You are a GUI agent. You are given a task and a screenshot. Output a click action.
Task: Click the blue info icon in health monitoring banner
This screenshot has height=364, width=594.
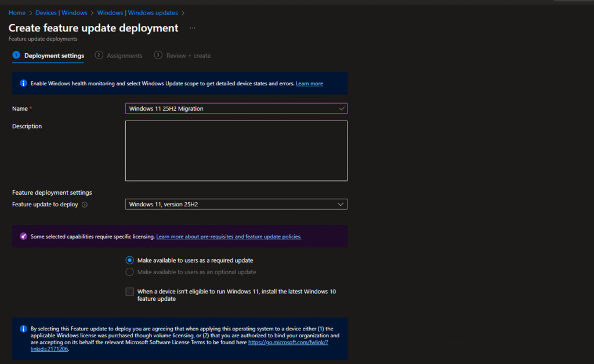tap(23, 83)
